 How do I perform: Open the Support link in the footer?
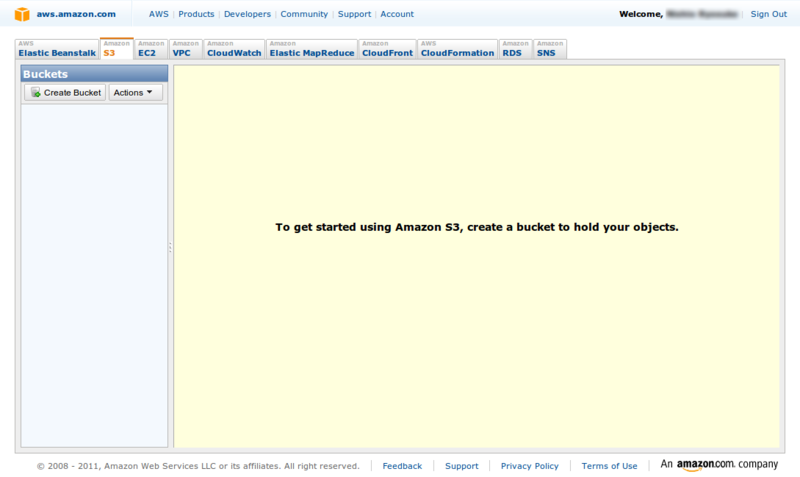pyautogui.click(x=462, y=466)
